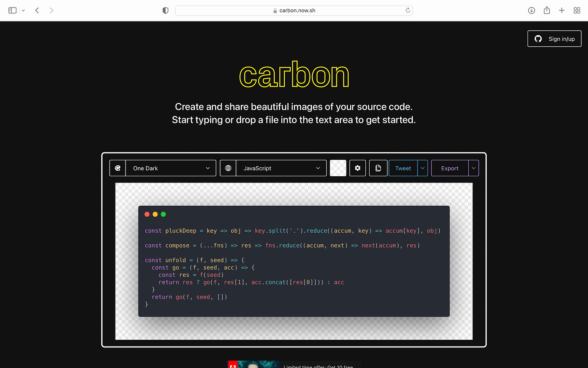Show Safari downloads
This screenshot has width=588, height=368.
click(532, 11)
